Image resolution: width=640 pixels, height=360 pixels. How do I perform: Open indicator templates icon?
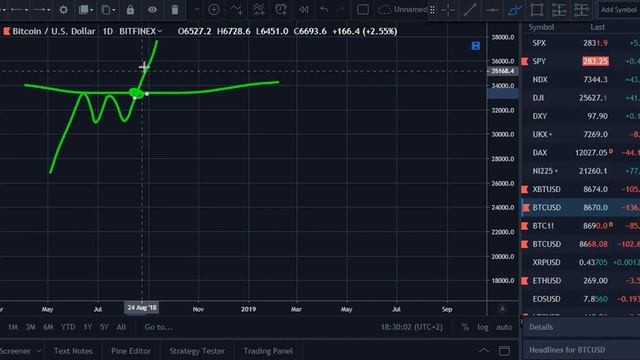pyautogui.click(x=259, y=9)
